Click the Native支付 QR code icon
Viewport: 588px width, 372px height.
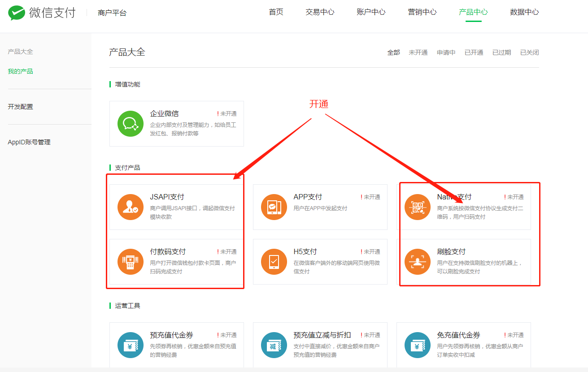tap(418, 207)
